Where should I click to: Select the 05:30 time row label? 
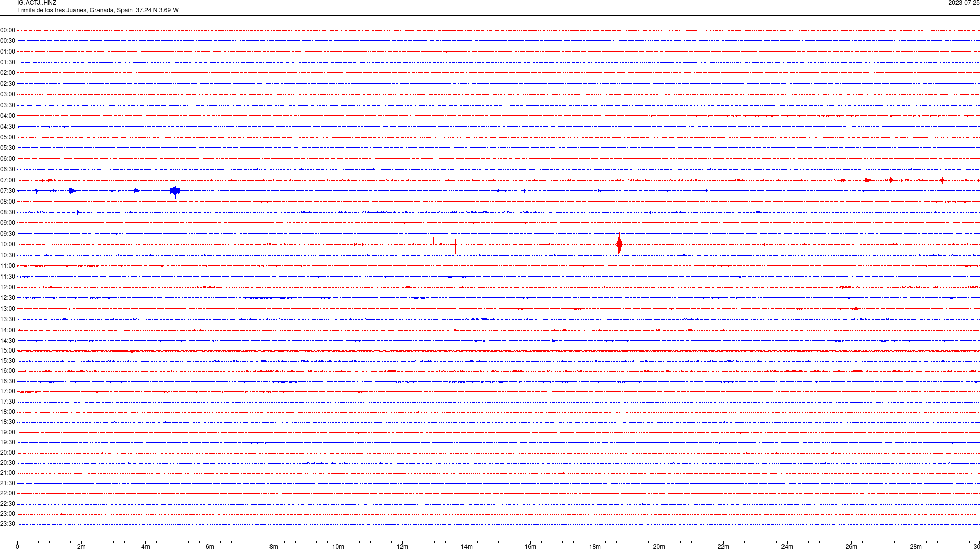(x=8, y=148)
